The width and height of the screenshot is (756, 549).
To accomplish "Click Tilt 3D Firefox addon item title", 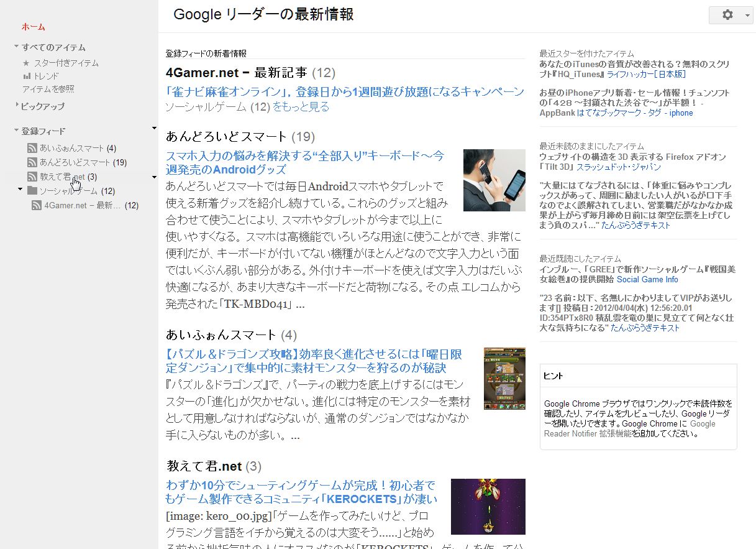I will [632, 162].
